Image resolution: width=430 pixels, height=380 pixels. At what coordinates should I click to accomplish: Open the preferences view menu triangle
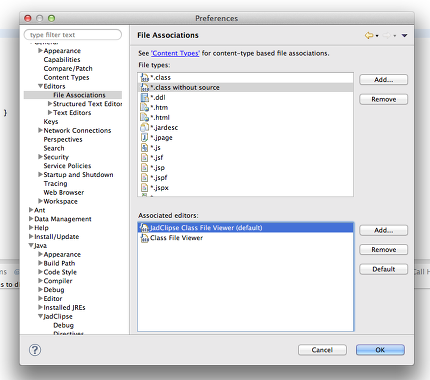pos(404,35)
